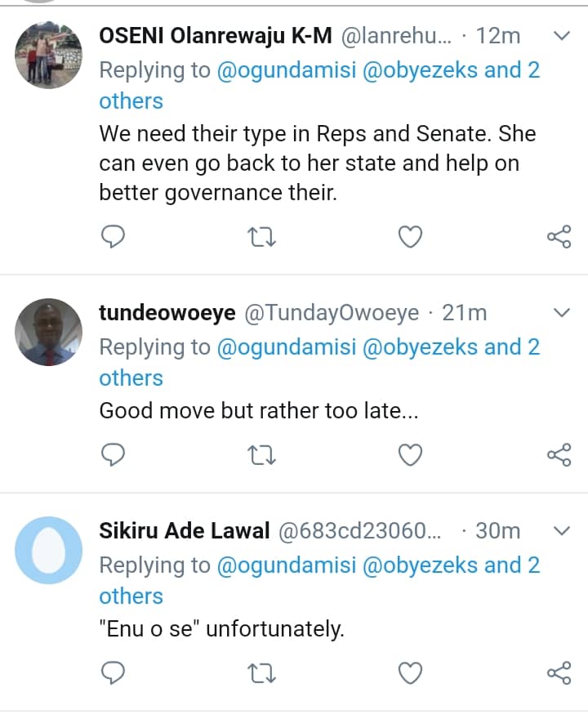Open options chevron on tundeowoeye's tweet
Screen dimensions: 588x715
562,313
